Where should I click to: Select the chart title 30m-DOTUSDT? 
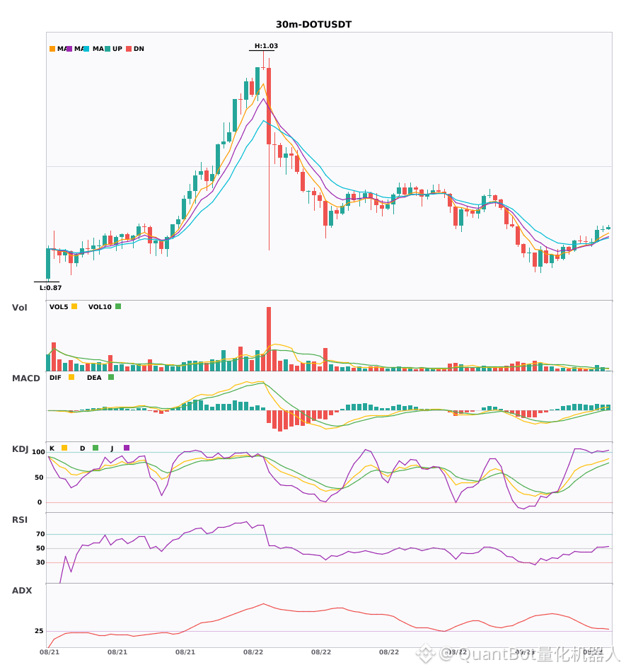[313, 25]
